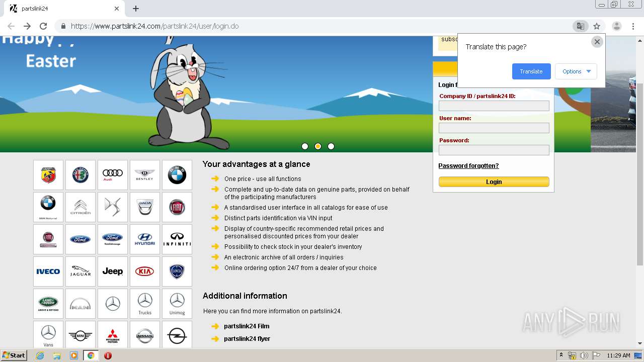Select the Kia brand logo

coord(145,271)
